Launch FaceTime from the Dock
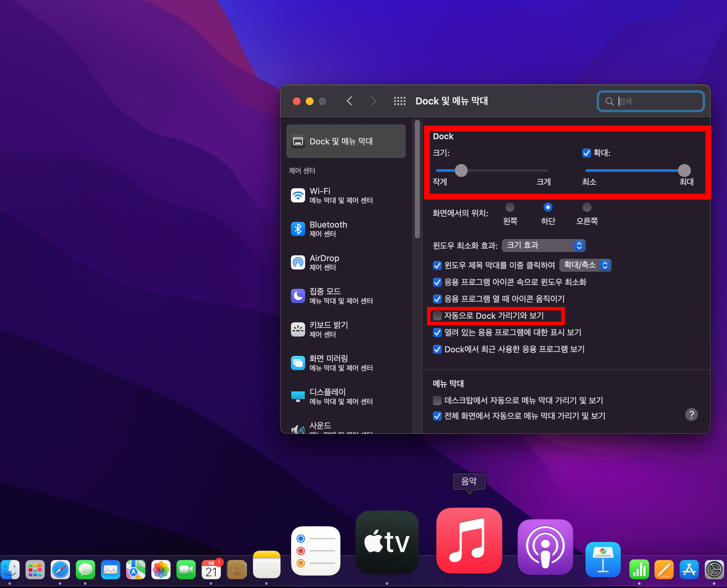This screenshot has width=727, height=588. point(186,570)
